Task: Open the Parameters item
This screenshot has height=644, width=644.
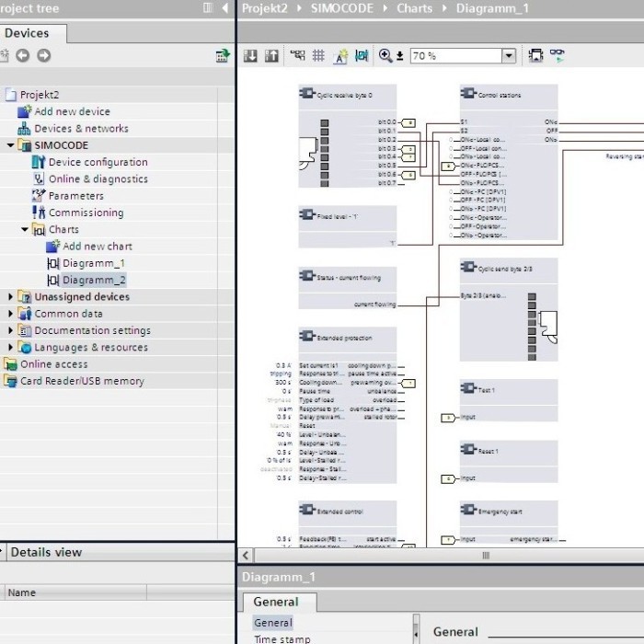Action: (x=76, y=196)
